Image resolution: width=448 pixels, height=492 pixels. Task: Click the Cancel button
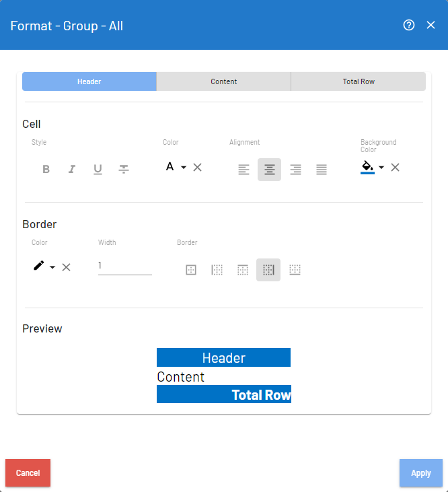click(28, 473)
